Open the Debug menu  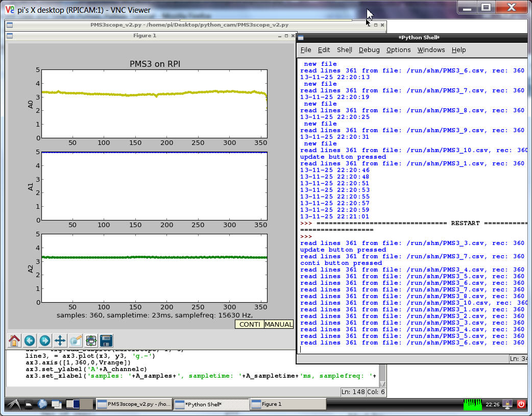[x=369, y=50]
